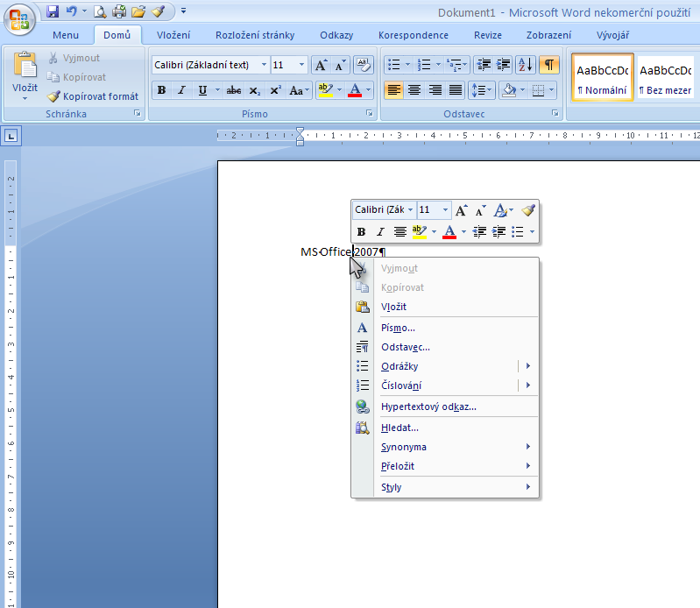Clear formatting in ribbon Písmo group
The height and width of the screenshot is (608, 700).
coord(364,65)
